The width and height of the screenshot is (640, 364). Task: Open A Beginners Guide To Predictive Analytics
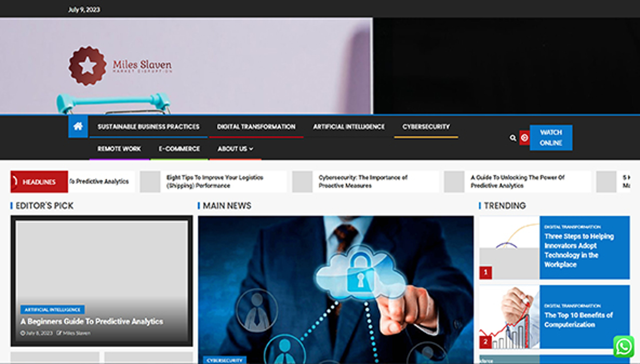(x=91, y=321)
